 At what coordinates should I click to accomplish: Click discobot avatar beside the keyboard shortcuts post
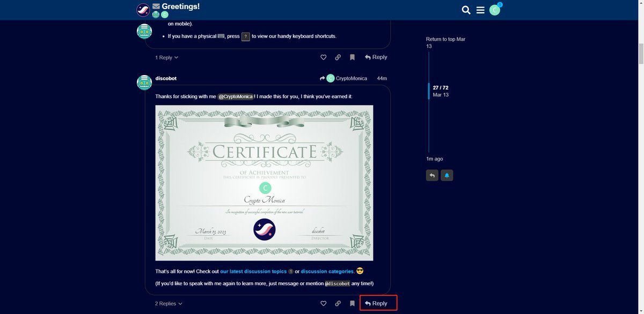point(144,31)
